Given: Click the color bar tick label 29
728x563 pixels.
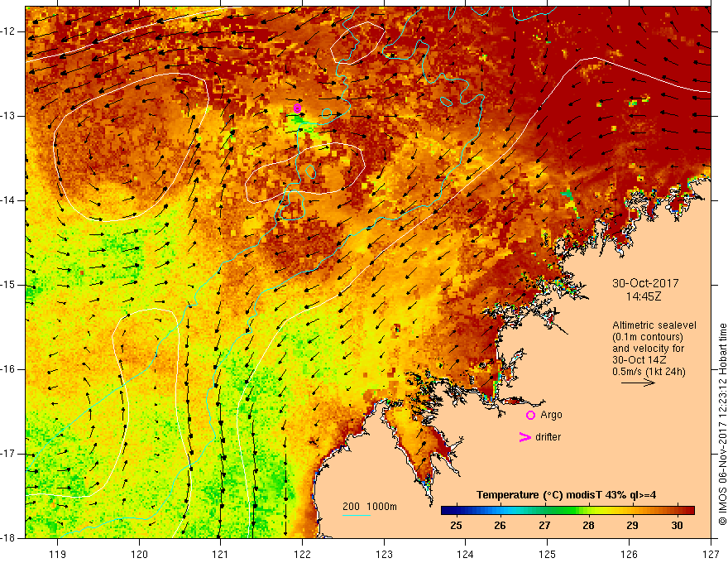Looking at the screenshot, I should pos(632,526).
